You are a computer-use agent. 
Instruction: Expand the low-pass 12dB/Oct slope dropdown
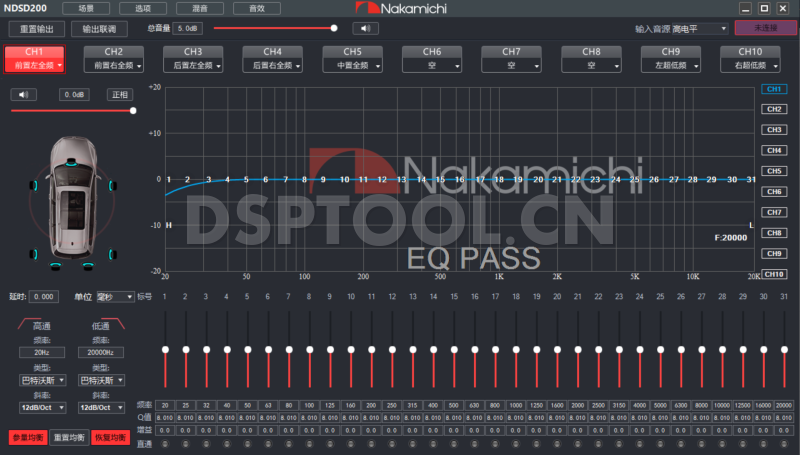pyautogui.click(x=101, y=407)
